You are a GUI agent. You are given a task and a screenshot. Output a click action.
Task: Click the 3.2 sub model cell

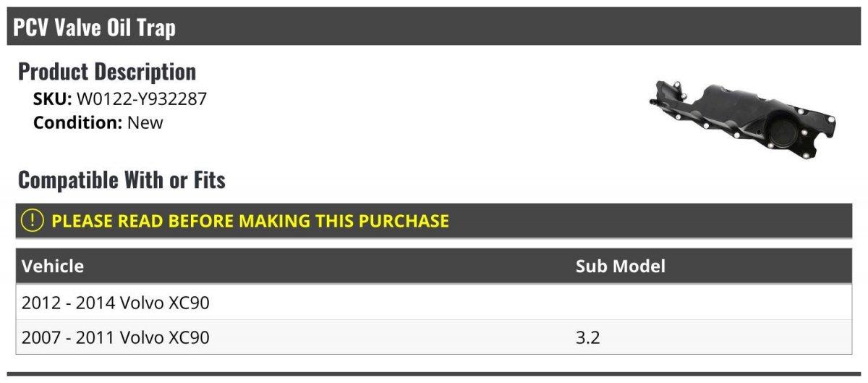tap(588, 337)
